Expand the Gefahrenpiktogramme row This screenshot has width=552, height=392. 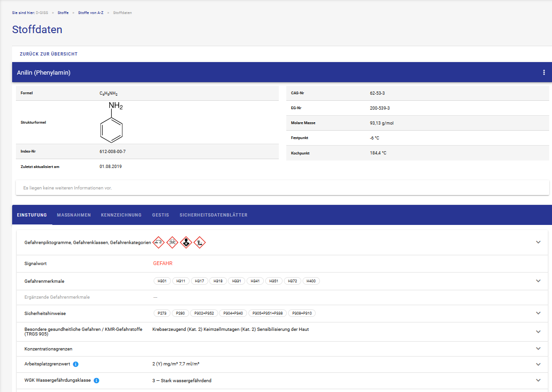pos(538,242)
